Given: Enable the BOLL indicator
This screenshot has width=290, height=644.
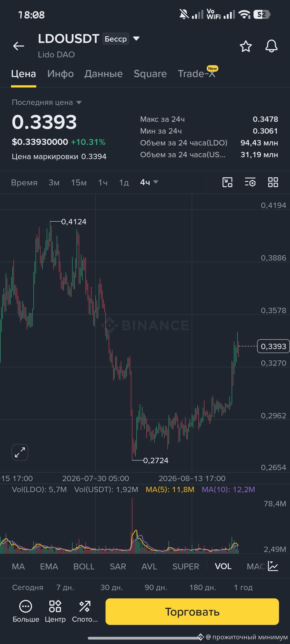Looking at the screenshot, I should click(x=84, y=566).
